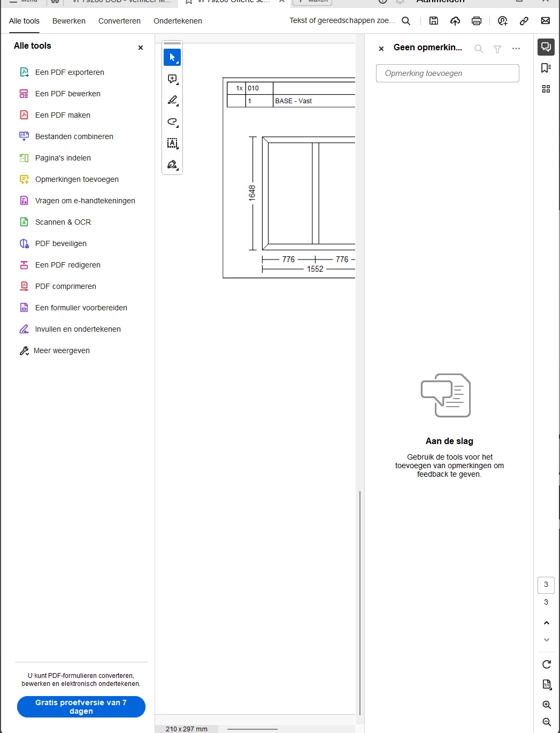Click the Opmerking toevoegen input field

[x=448, y=73]
